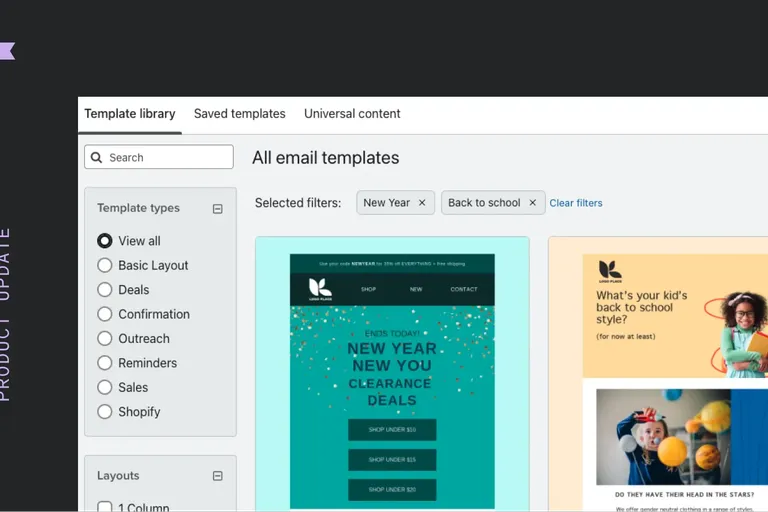Collapse the Template types section
Viewport: 768px width, 512px height.
(x=217, y=209)
